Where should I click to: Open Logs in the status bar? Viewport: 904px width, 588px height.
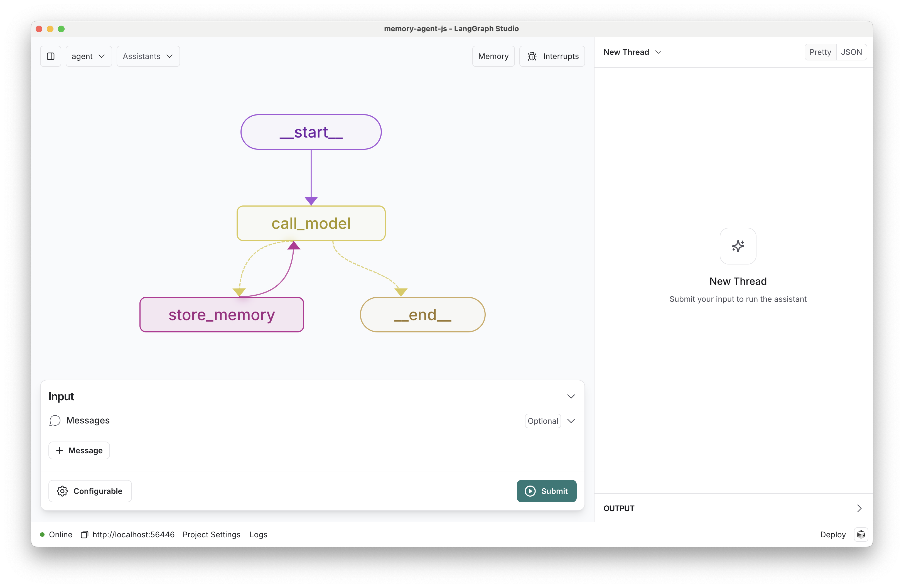coord(258,535)
